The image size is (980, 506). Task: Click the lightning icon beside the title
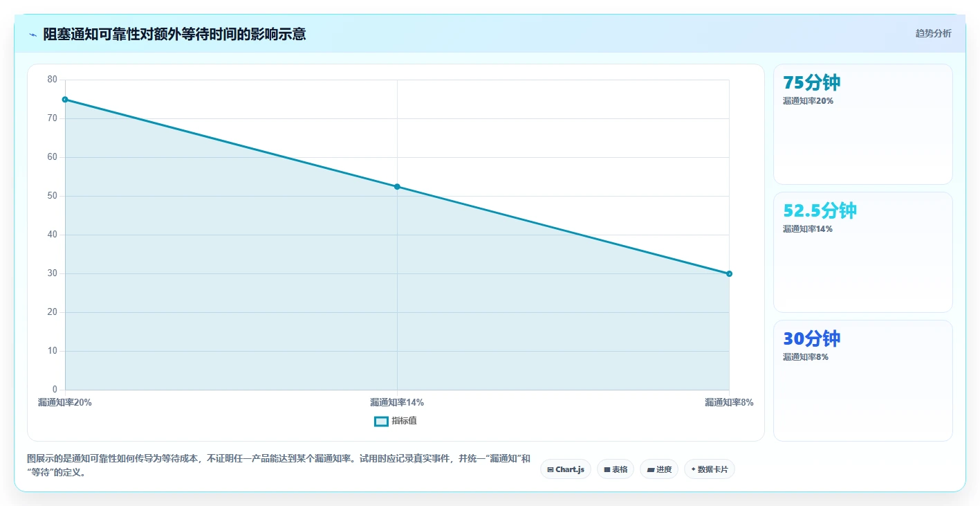[33, 34]
